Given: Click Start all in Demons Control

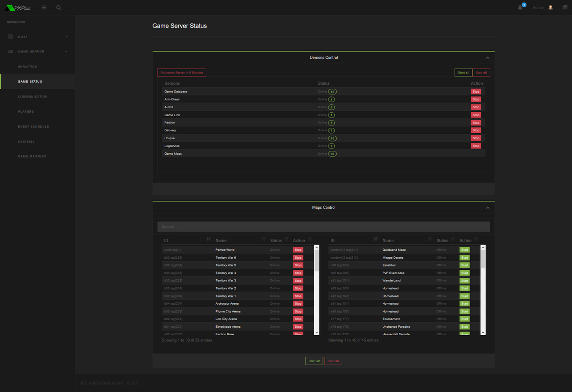Looking at the screenshot, I should [x=463, y=73].
